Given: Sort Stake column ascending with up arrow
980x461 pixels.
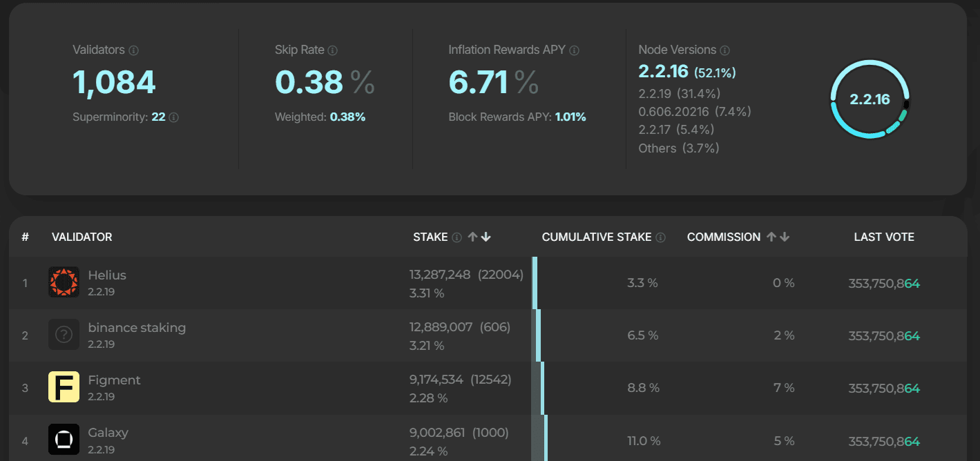Looking at the screenshot, I should point(472,237).
